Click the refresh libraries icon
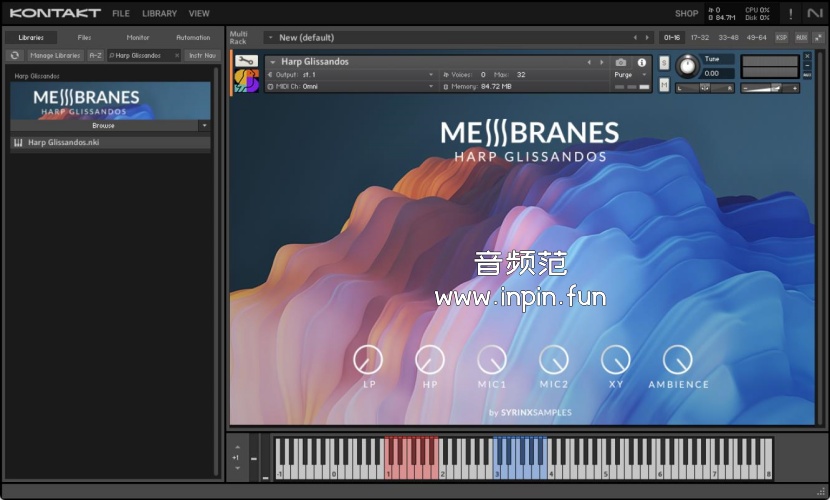 coord(15,55)
